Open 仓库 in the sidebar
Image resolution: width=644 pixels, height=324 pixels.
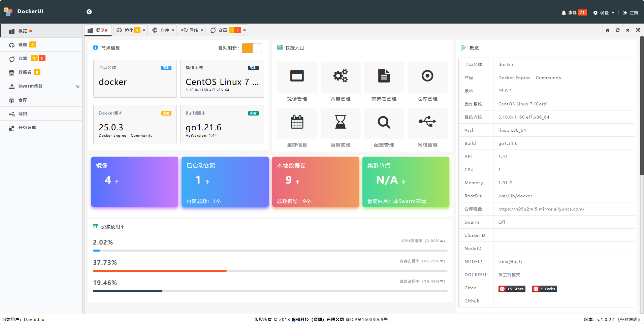coord(41,100)
